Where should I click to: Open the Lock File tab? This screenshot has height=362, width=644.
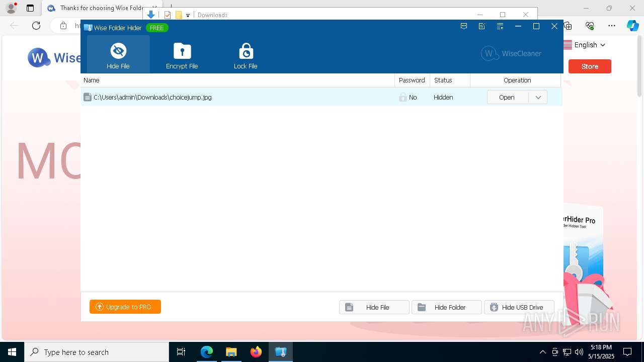coord(246,54)
